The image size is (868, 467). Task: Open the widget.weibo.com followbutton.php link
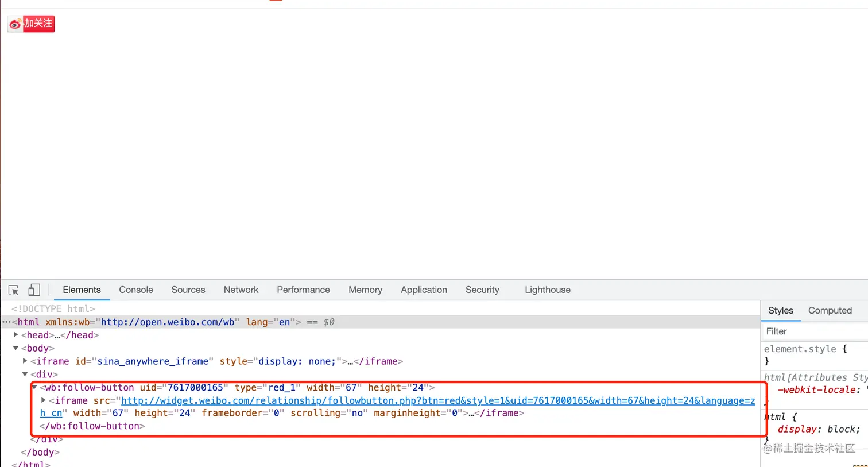tap(438, 401)
